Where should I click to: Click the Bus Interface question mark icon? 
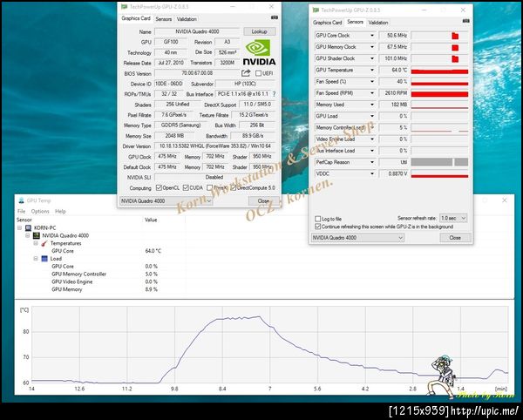[x=275, y=94]
